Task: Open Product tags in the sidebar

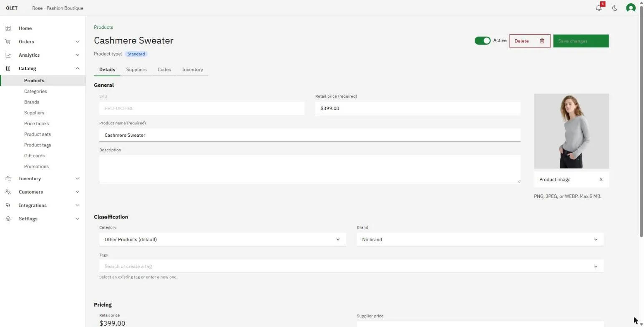Action: tap(38, 145)
